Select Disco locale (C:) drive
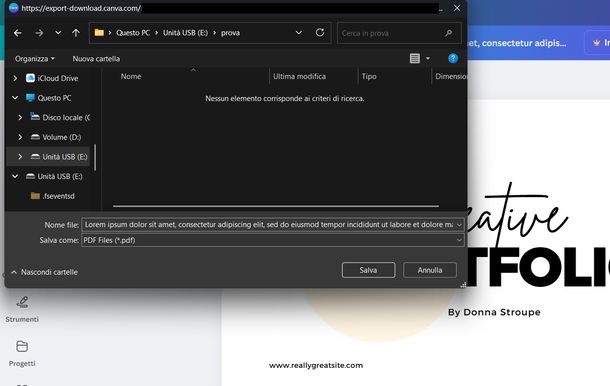The width and height of the screenshot is (610, 386). tap(60, 117)
